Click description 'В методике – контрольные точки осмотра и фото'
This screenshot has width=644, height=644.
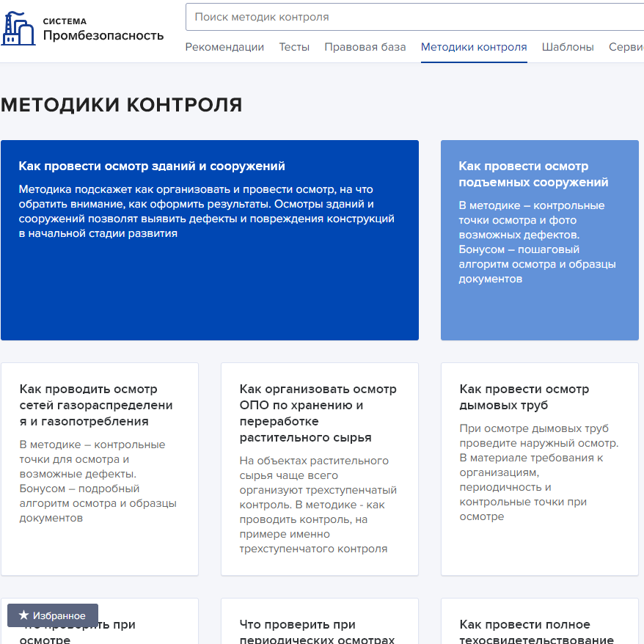coord(537,242)
